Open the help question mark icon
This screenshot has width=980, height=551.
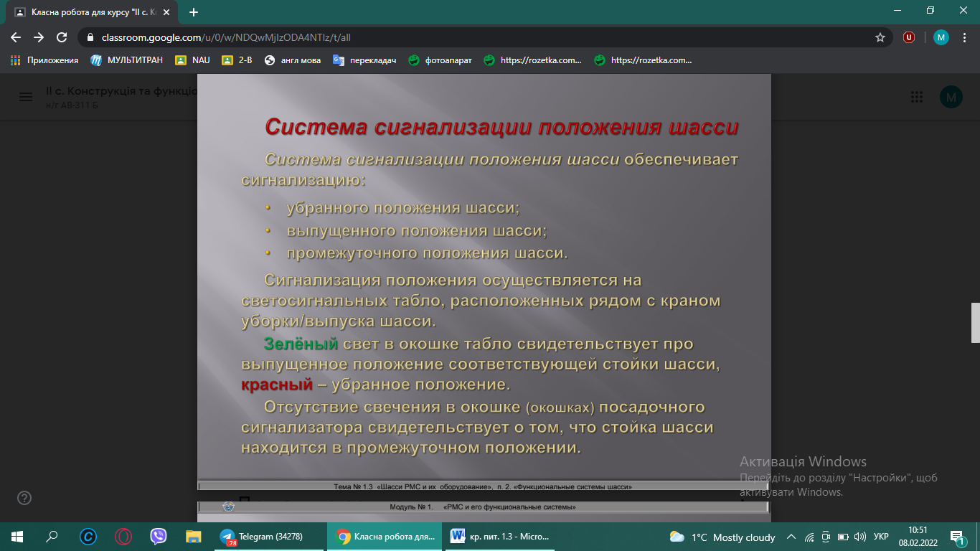tap(24, 498)
